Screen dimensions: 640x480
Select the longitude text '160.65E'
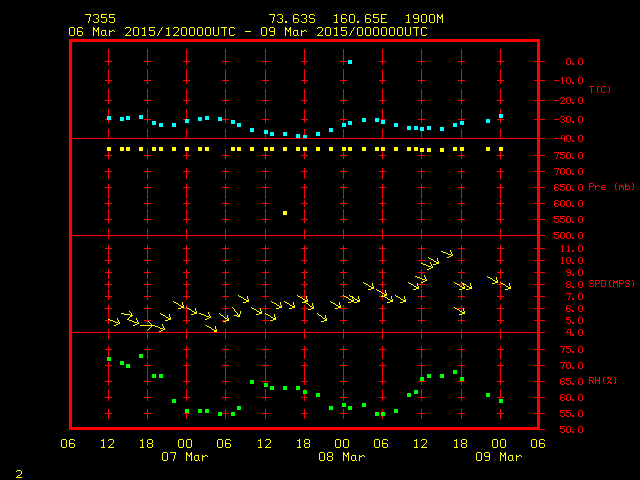pos(360,19)
